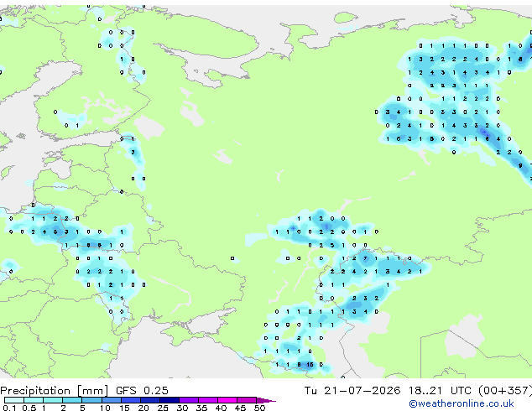Viewport: 532px width, 411px height.
Task: Click the legend label "10"
Action: (x=105, y=408)
